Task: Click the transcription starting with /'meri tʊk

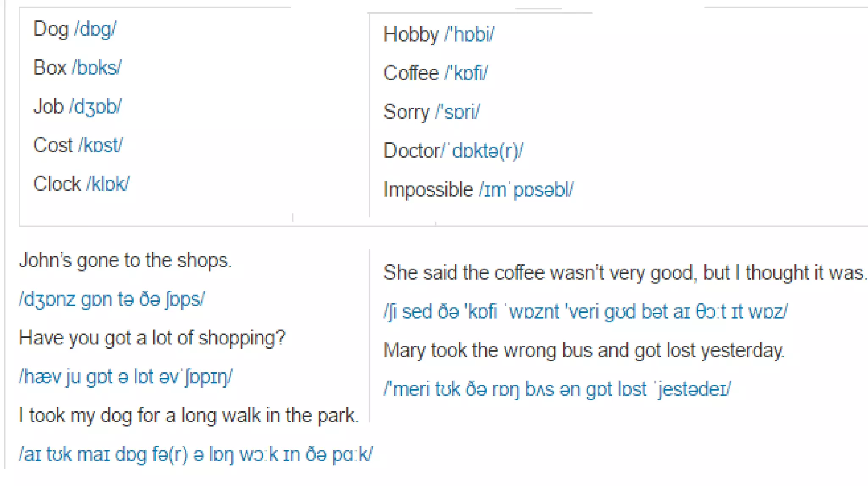Action: (x=557, y=389)
